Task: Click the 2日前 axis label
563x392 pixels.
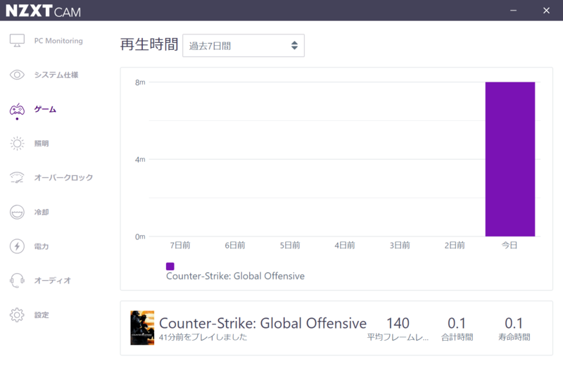Action: pos(455,245)
